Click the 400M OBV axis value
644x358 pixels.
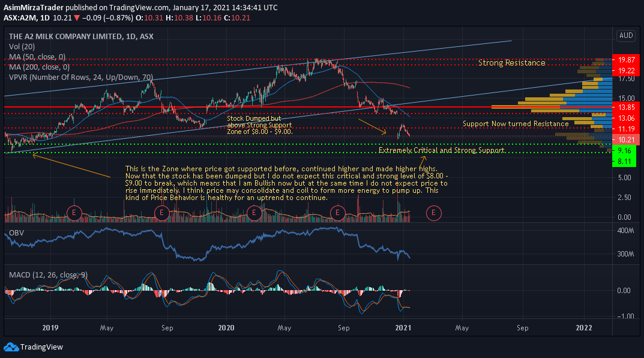[625, 231]
